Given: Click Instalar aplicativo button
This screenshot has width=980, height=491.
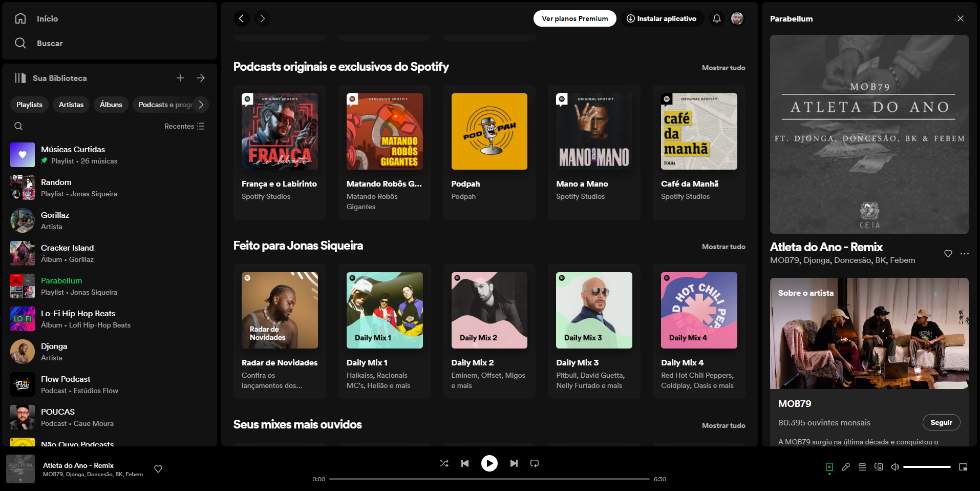Looking at the screenshot, I should 662,18.
